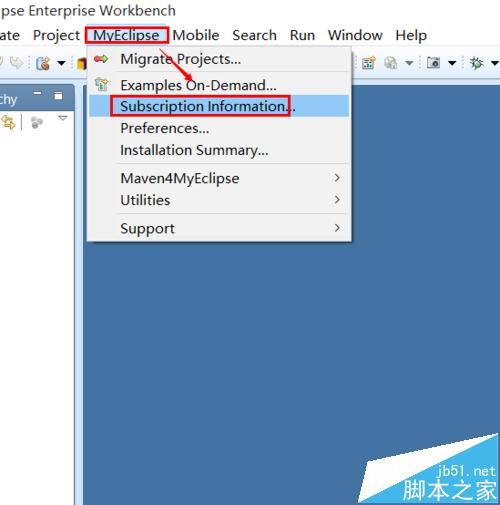
Task: Open dropdown beside the globe icon
Action: pos(409,63)
